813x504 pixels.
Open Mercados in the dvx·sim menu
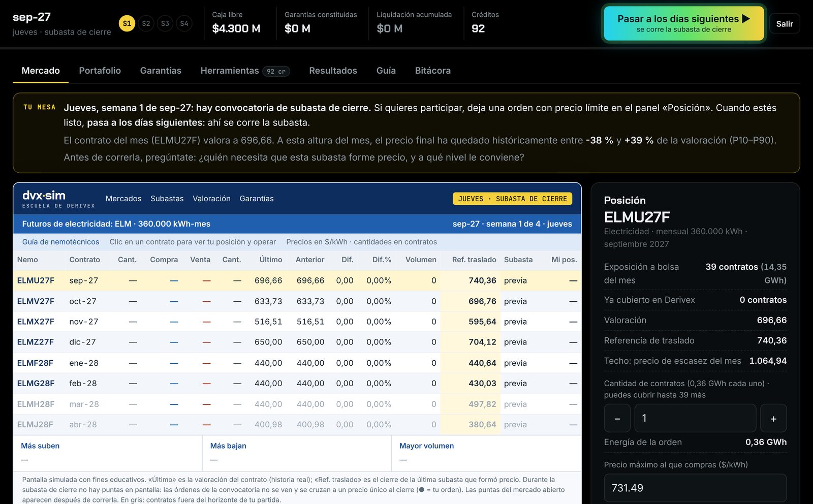point(123,199)
